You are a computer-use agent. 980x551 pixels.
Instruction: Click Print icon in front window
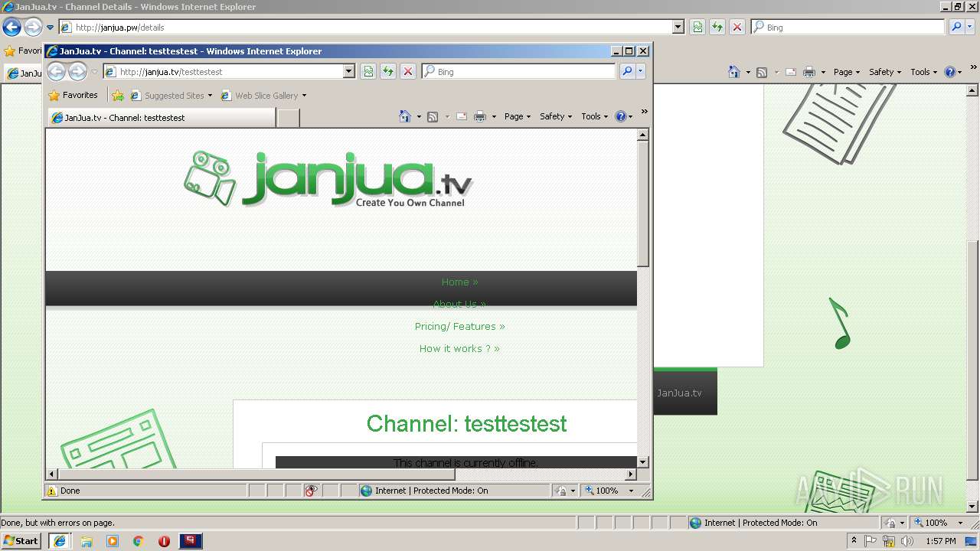[x=480, y=116]
